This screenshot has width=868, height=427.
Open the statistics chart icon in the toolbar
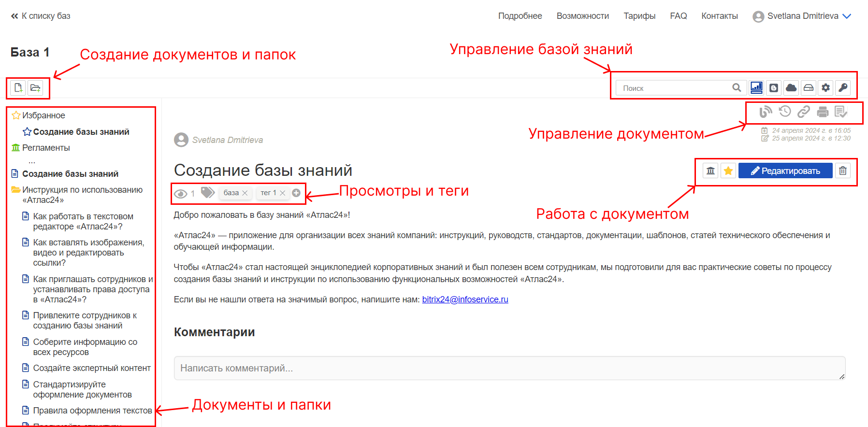coord(756,87)
